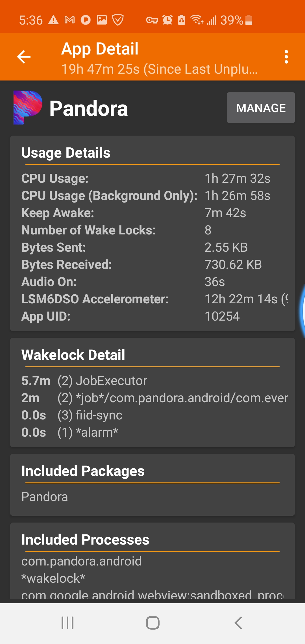The height and width of the screenshot is (644, 305).
Task: Tap the Usage Details section header
Action: coord(66,153)
